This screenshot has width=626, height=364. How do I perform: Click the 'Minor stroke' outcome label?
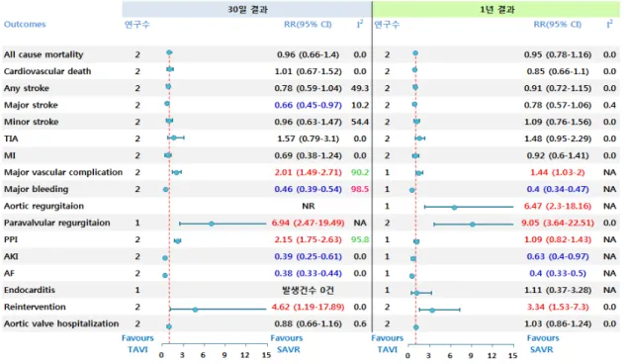click(x=31, y=122)
